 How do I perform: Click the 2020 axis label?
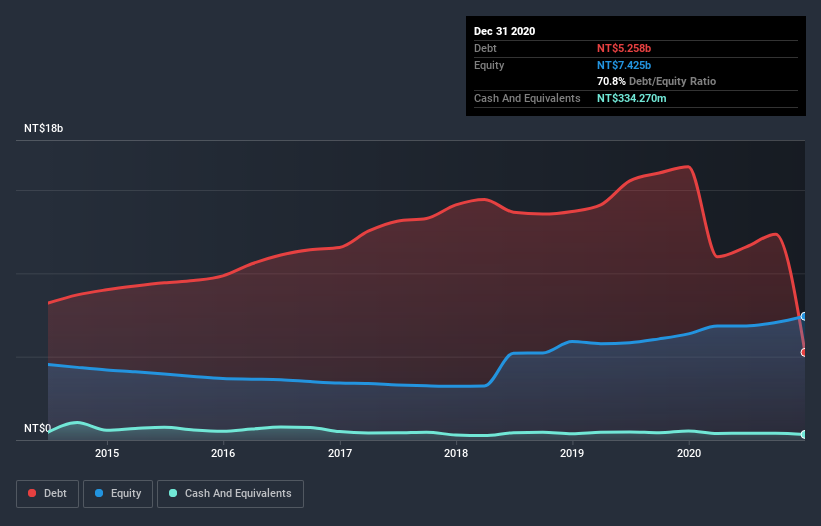[x=689, y=453]
